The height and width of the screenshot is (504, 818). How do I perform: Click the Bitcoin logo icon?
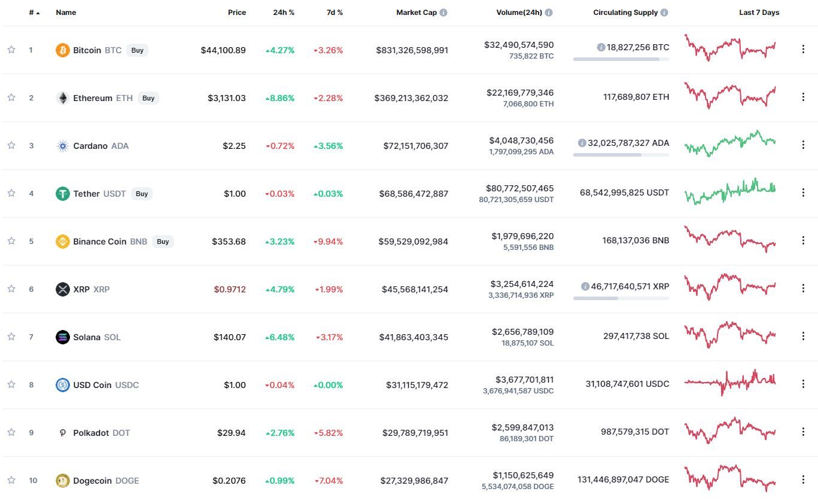click(x=62, y=50)
